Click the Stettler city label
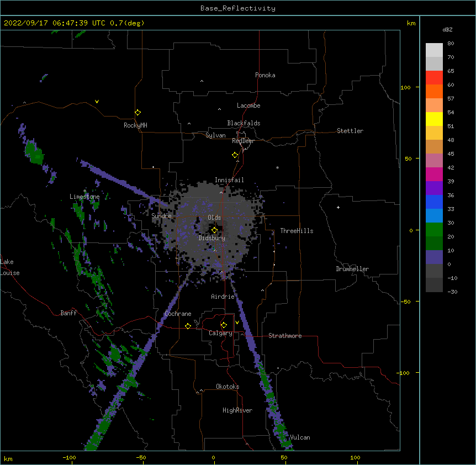The width and height of the screenshot is (476, 465). tap(350, 131)
